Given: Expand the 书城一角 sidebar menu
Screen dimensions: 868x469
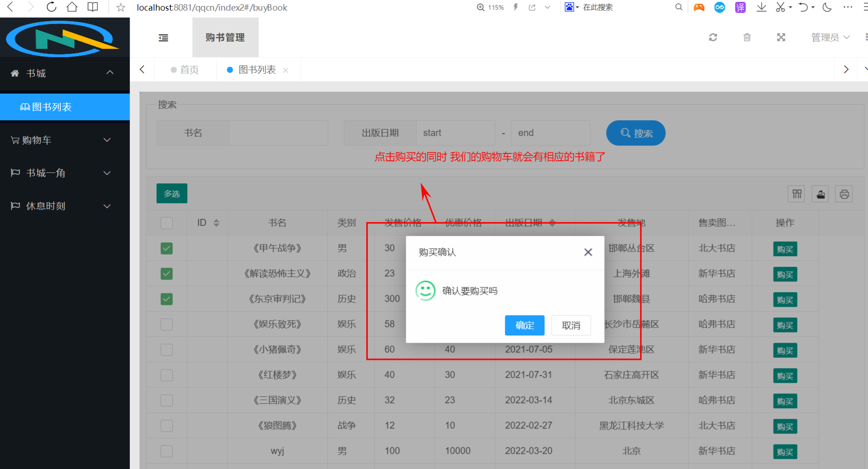Looking at the screenshot, I should pos(64,173).
